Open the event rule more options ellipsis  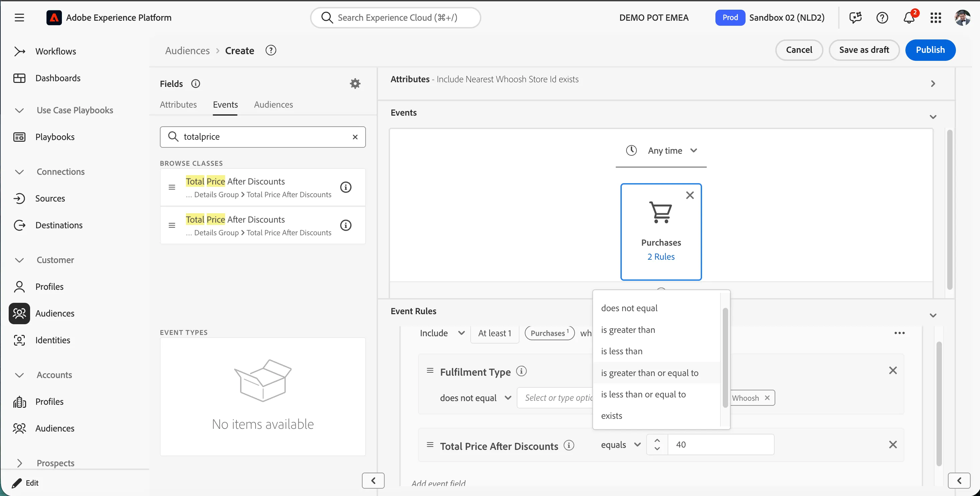click(900, 333)
